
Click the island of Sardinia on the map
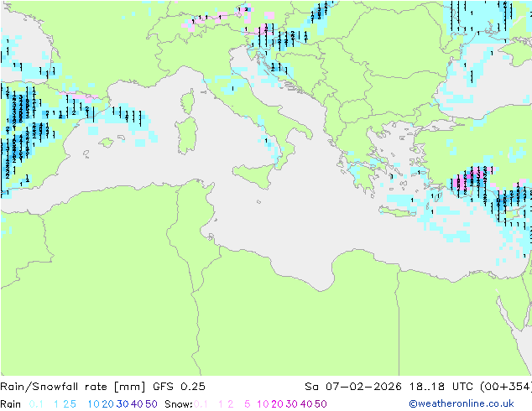pyautogui.click(x=186, y=136)
